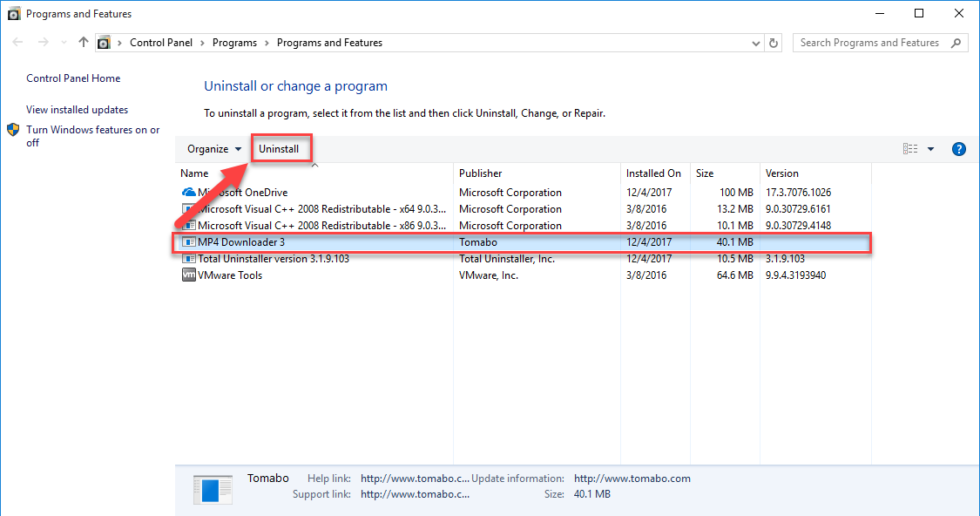The height and width of the screenshot is (516, 980).
Task: Click the Microsoft OneDrive cloud icon
Action: tap(191, 192)
